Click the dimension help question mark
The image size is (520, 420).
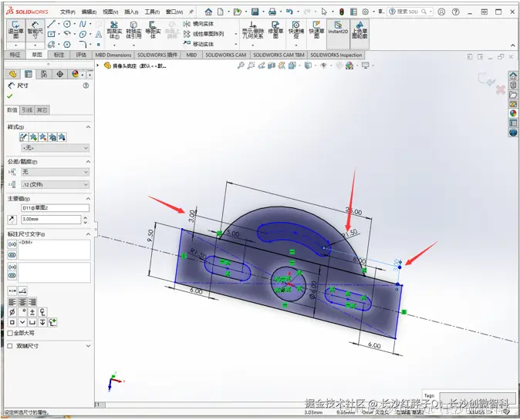pyautogui.click(x=86, y=86)
